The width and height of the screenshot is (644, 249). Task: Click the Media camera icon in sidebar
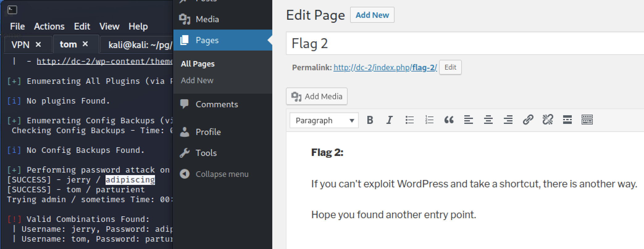point(185,19)
